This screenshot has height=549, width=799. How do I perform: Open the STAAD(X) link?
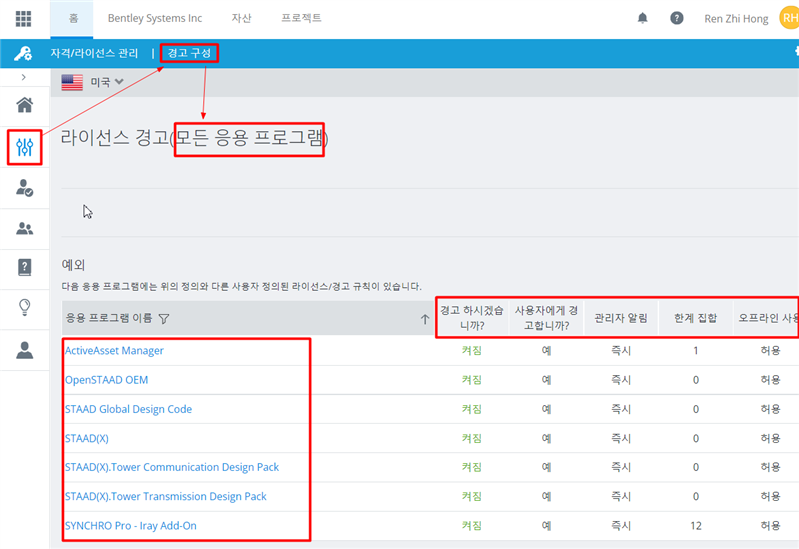coord(87,438)
